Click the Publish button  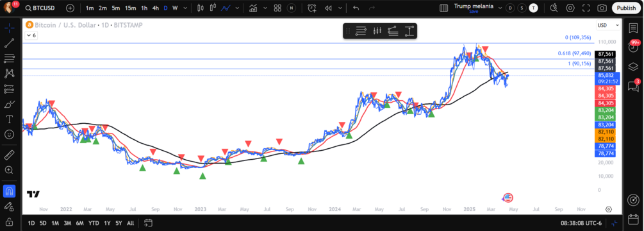[626, 8]
